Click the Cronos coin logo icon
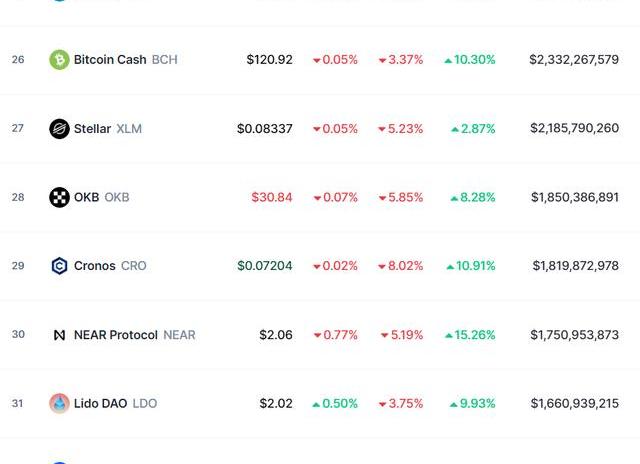The height and width of the screenshot is (464, 640). click(59, 266)
